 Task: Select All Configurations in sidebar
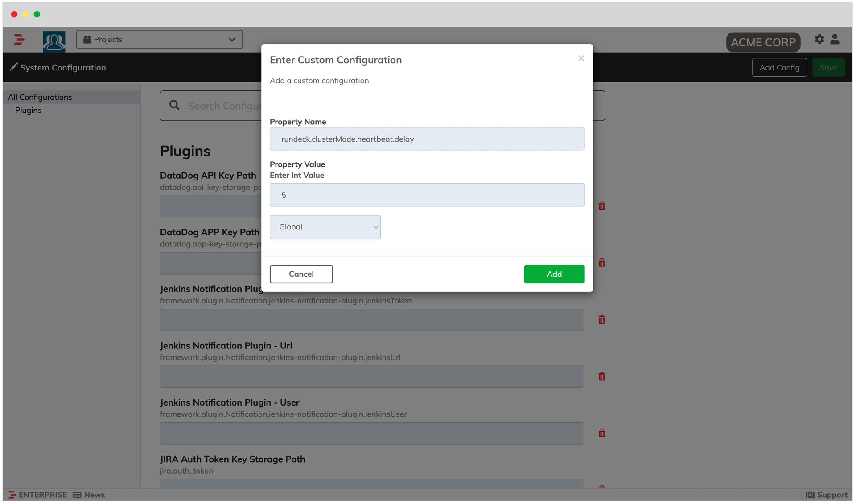40,97
